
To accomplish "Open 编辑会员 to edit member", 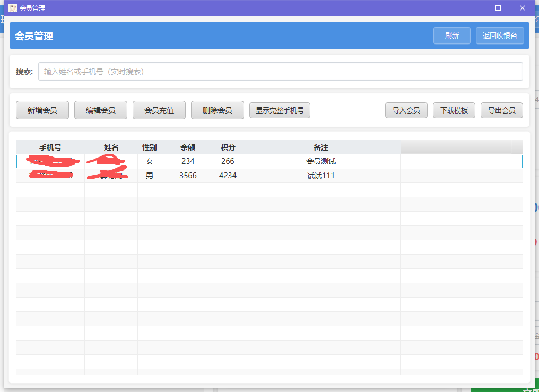I will [101, 110].
